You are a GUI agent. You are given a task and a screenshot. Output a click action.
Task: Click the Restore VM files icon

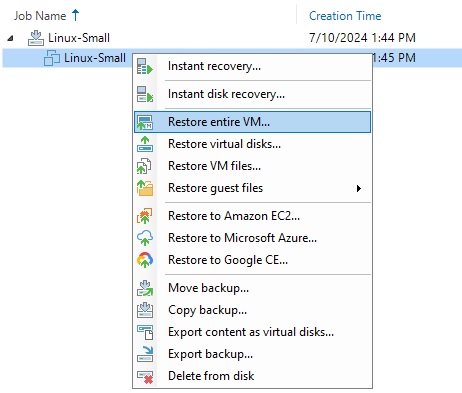pyautogui.click(x=145, y=166)
